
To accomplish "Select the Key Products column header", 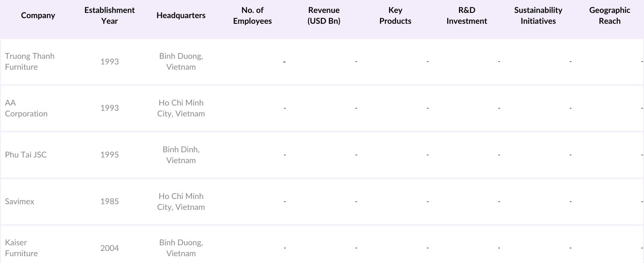I will pos(395,15).
